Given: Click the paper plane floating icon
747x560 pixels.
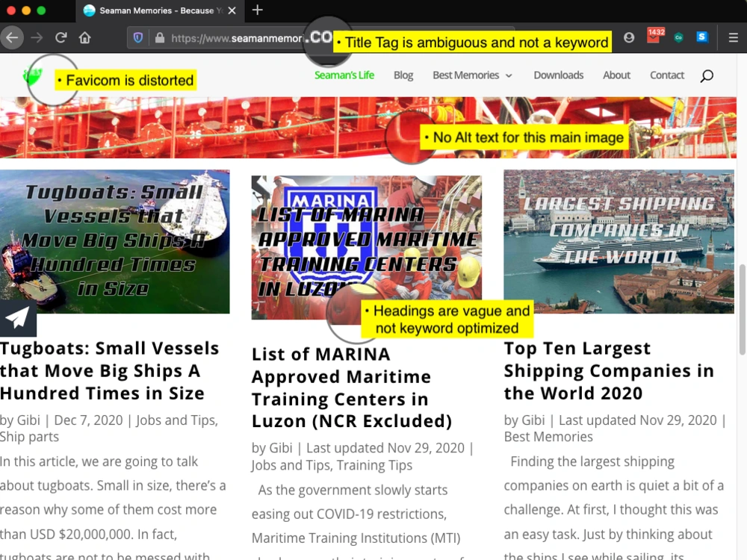Looking at the screenshot, I should [x=18, y=317].
